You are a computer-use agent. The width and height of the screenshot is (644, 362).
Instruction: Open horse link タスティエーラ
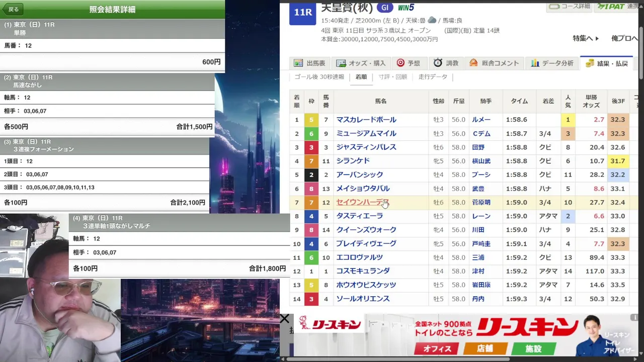360,216
